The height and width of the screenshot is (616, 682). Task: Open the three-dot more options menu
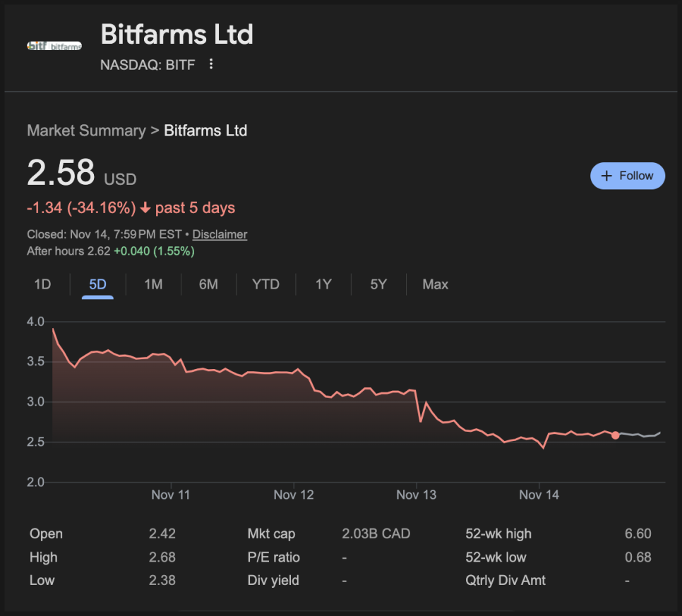[x=210, y=65]
